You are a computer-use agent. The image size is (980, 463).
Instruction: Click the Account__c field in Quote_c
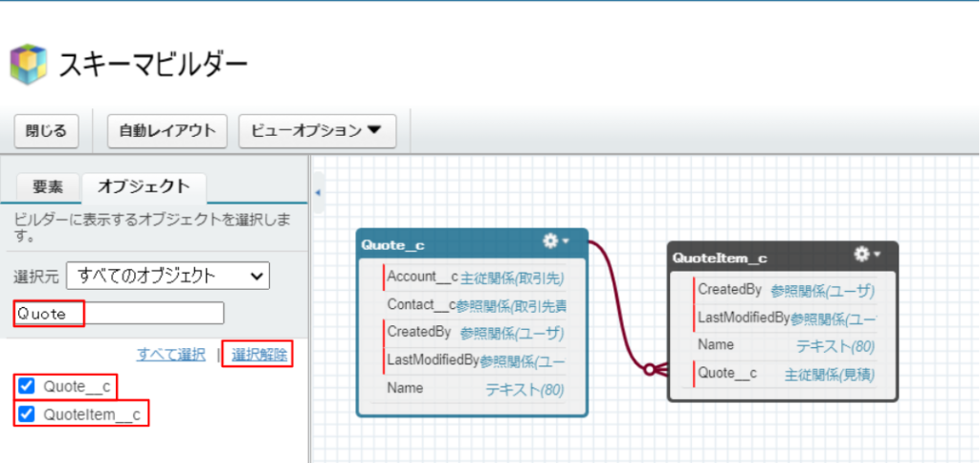tap(474, 276)
